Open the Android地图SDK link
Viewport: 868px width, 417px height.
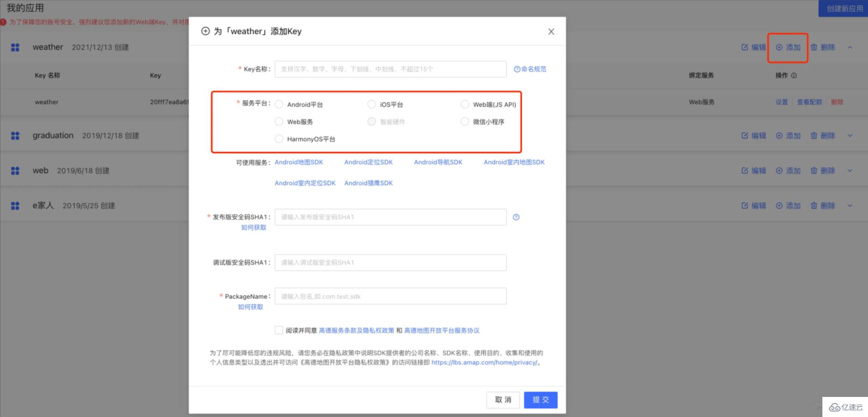pyautogui.click(x=299, y=162)
